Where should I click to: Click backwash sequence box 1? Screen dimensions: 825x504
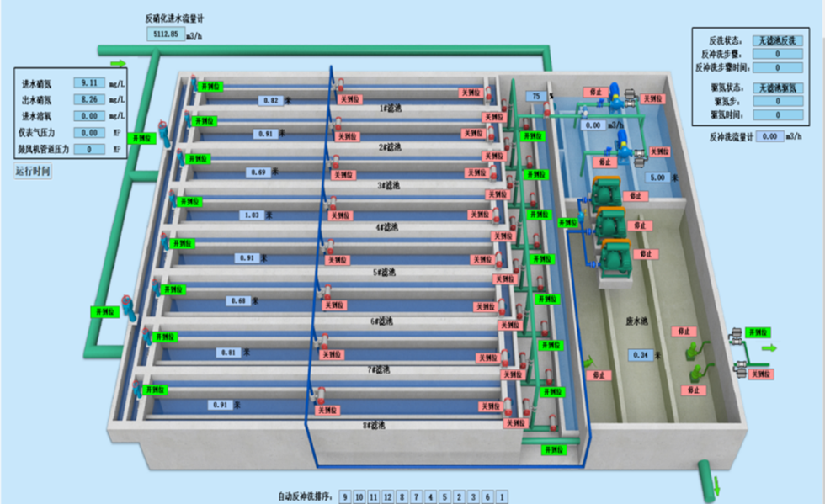(x=502, y=496)
